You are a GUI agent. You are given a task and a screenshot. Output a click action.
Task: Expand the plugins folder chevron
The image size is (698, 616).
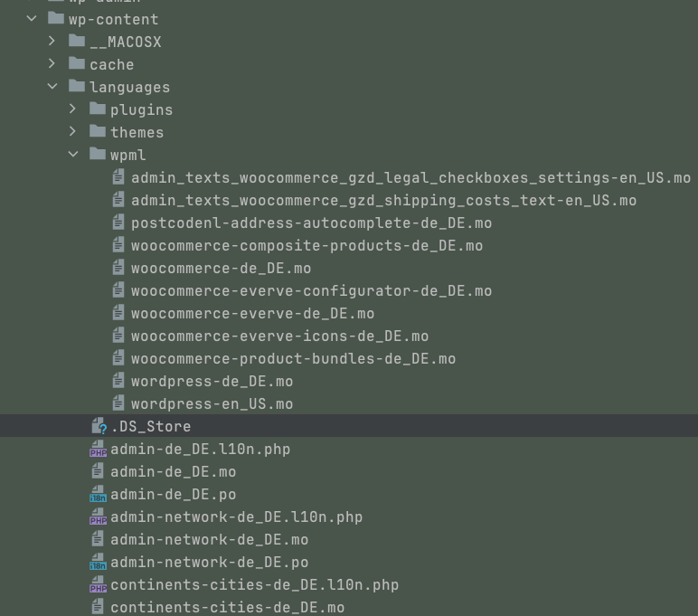point(72,109)
